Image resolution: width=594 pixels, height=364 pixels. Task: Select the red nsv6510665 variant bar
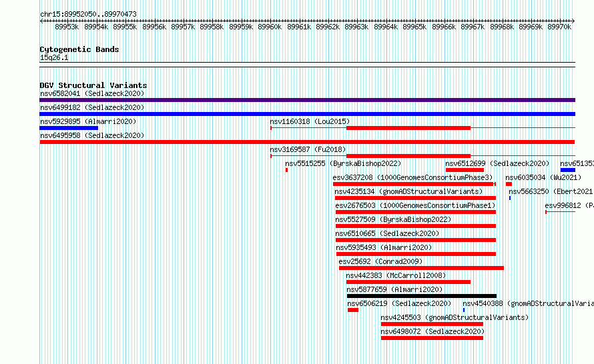click(416, 240)
